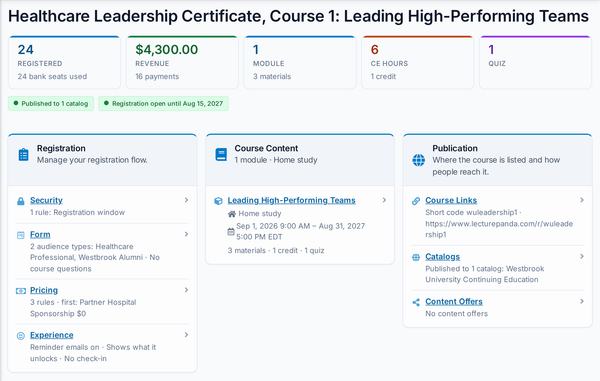Click the page title heading

pyautogui.click(x=298, y=16)
